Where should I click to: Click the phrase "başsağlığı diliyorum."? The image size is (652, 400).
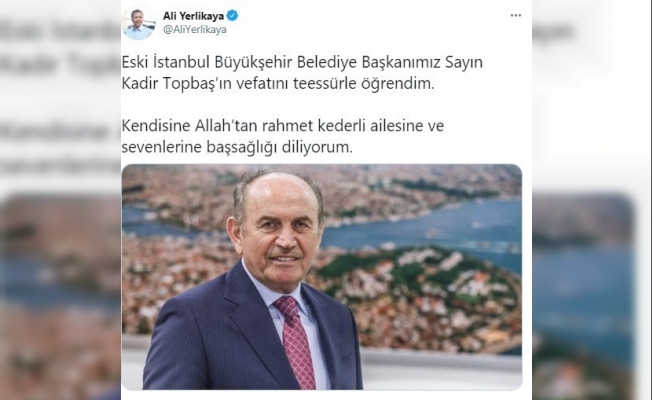(x=279, y=147)
